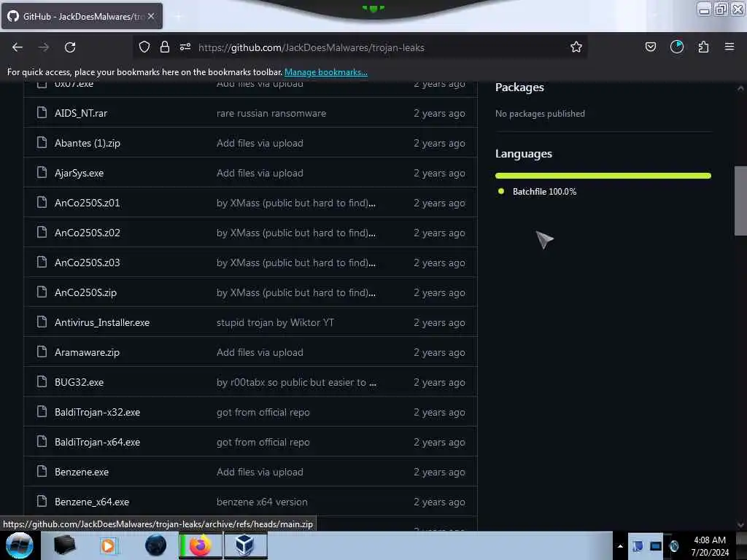747x560 pixels.
Task: Click the green Batchfile language bar
Action: point(603,176)
